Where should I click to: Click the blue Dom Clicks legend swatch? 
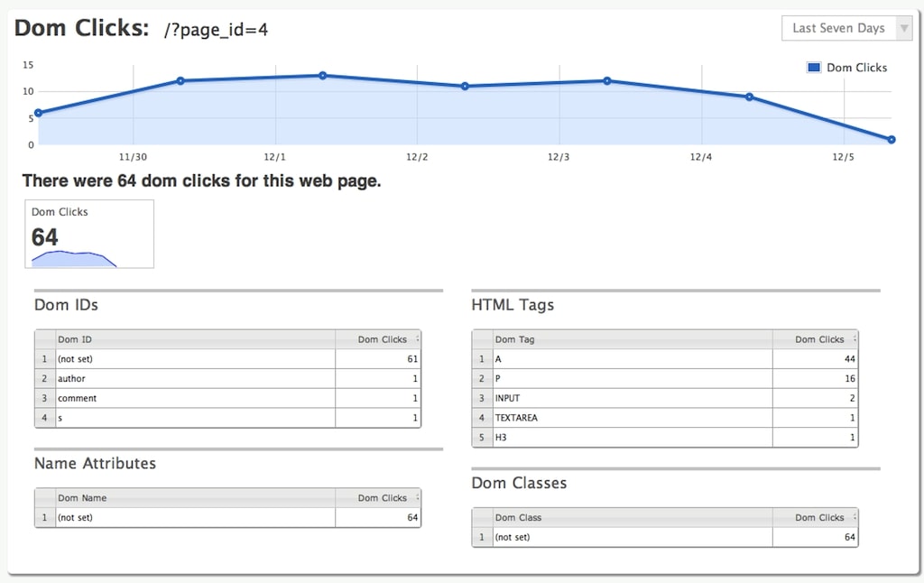(814, 67)
